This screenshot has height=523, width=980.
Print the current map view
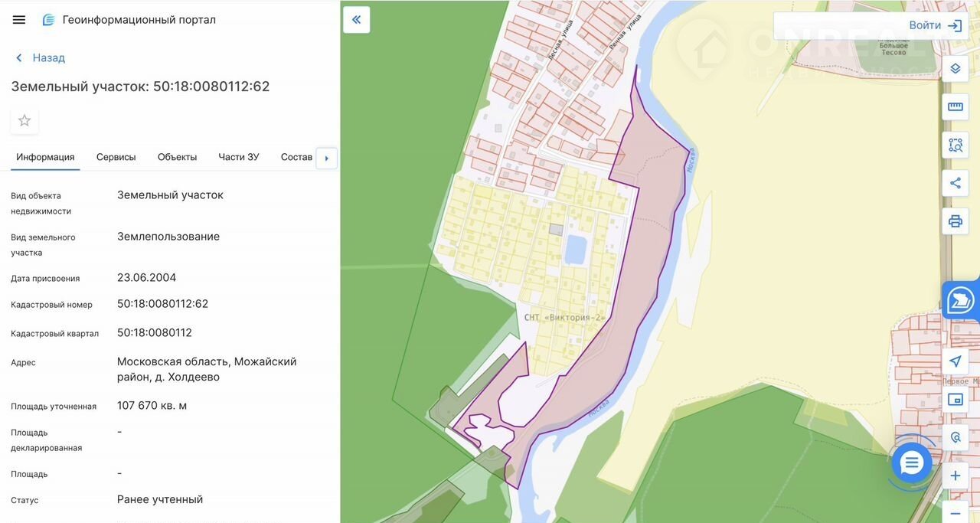pos(955,221)
